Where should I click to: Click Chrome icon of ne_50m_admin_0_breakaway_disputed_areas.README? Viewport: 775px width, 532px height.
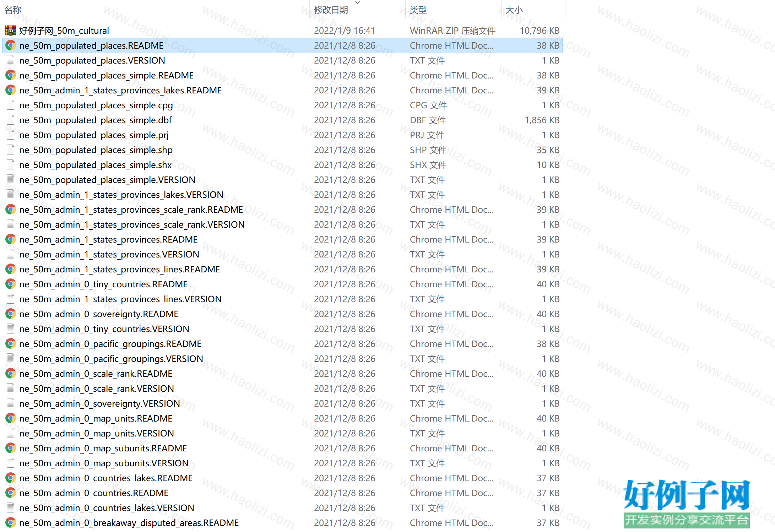tap(11, 523)
